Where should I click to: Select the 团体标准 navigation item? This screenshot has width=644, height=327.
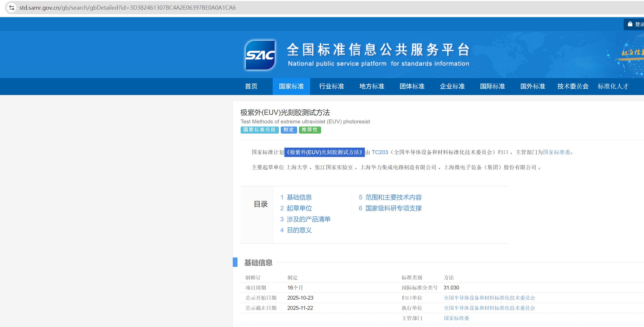(412, 86)
